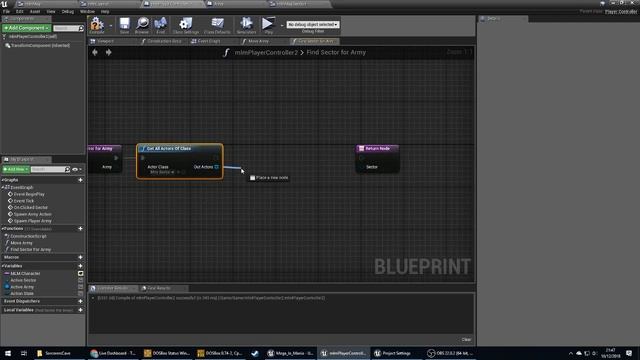Click the Return Node execution pin
This screenshot has width=640, height=360.
pos(361,158)
